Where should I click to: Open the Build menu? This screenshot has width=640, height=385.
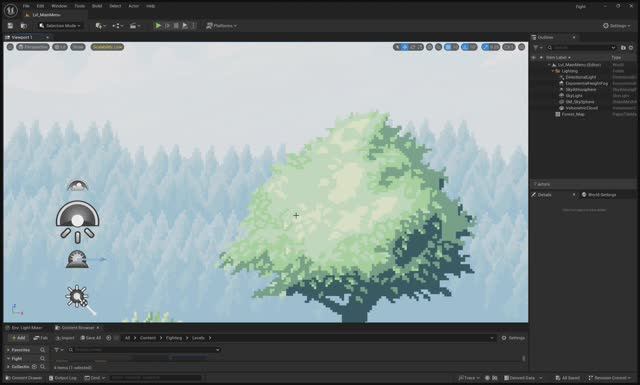[97, 6]
